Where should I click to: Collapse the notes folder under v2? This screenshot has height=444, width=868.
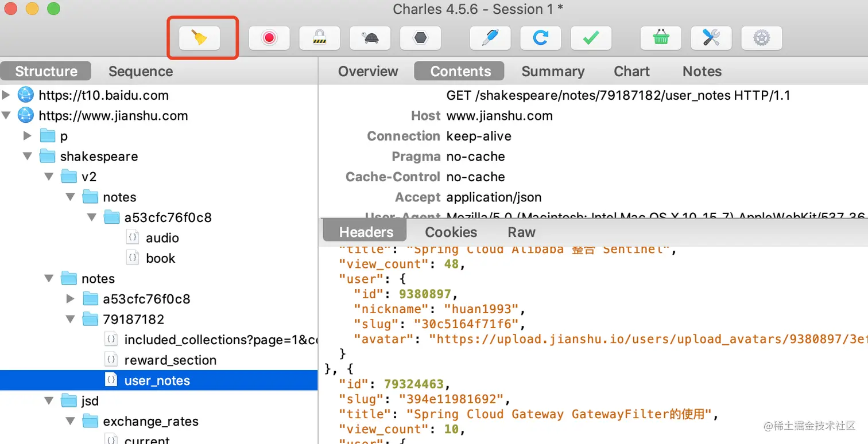(70, 197)
